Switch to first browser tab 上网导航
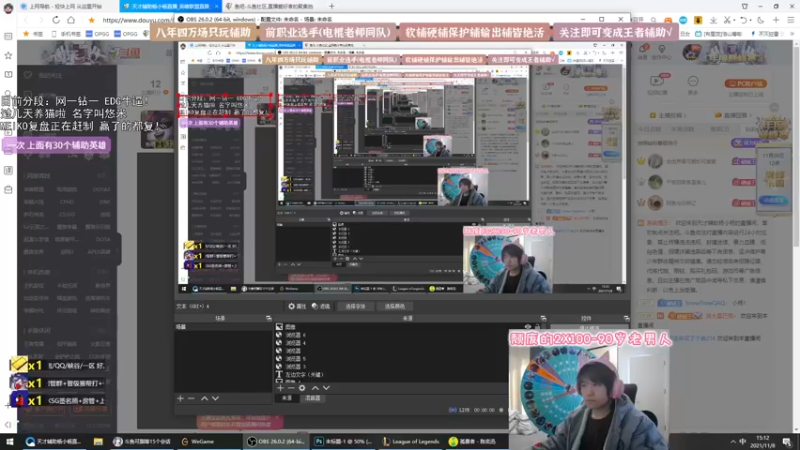Viewport: 800px width, 450px height. pyautogui.click(x=65, y=6)
